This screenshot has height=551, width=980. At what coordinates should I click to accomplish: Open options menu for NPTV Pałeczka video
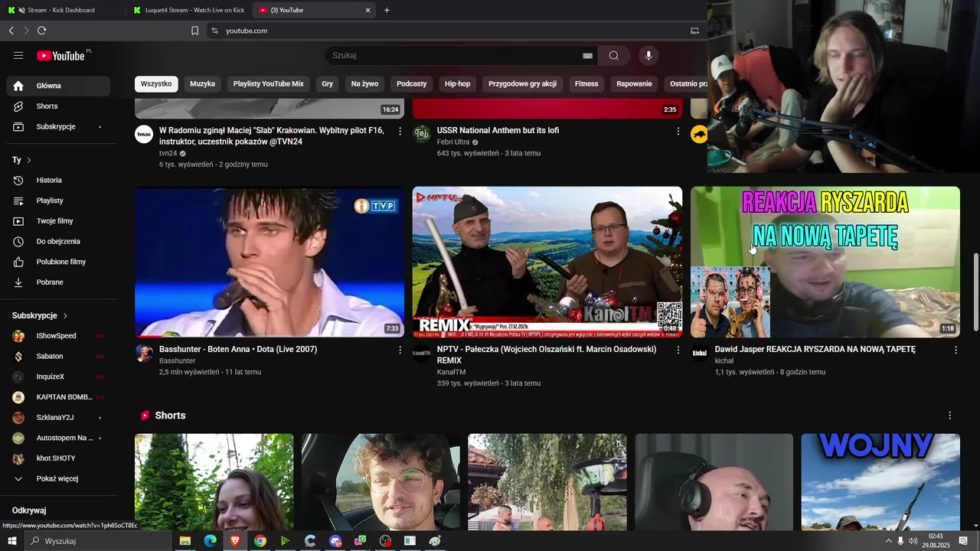(678, 350)
